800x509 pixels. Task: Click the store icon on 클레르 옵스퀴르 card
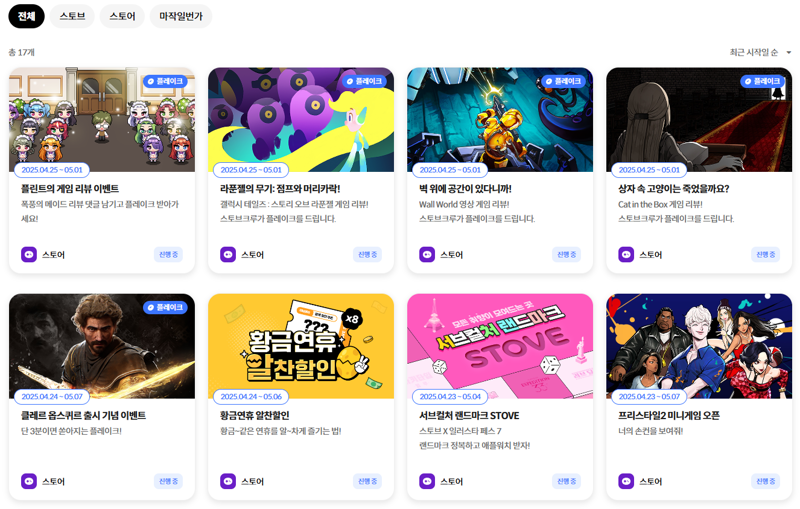tap(29, 481)
